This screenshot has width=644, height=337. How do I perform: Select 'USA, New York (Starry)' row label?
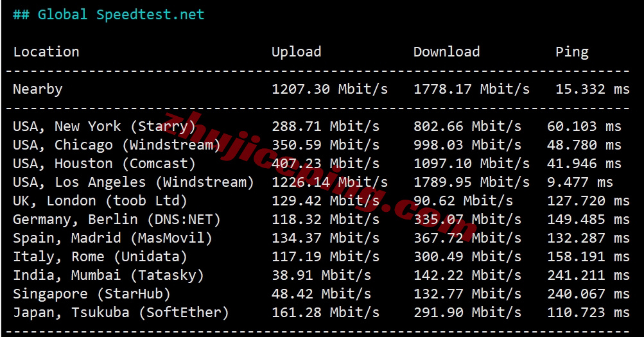coord(104,126)
